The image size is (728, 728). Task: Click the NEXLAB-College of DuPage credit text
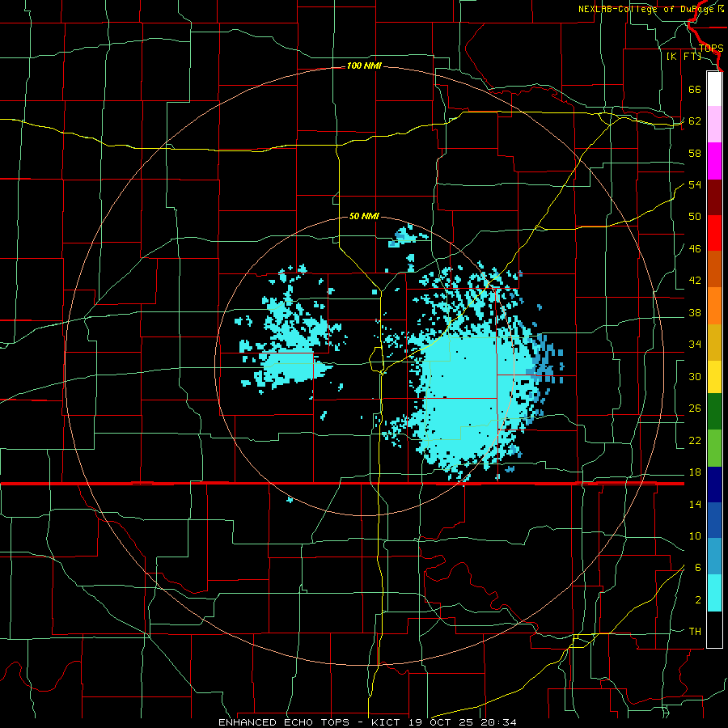pyautogui.click(x=650, y=9)
